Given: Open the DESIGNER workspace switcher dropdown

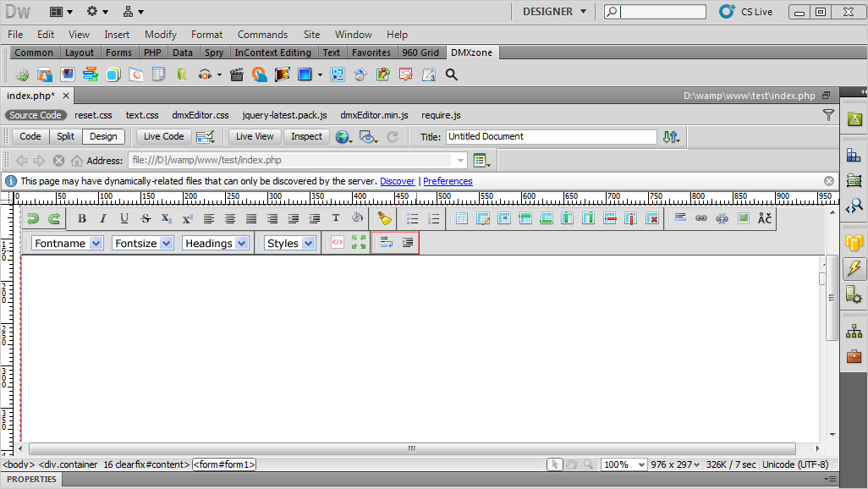Looking at the screenshot, I should tap(554, 12).
